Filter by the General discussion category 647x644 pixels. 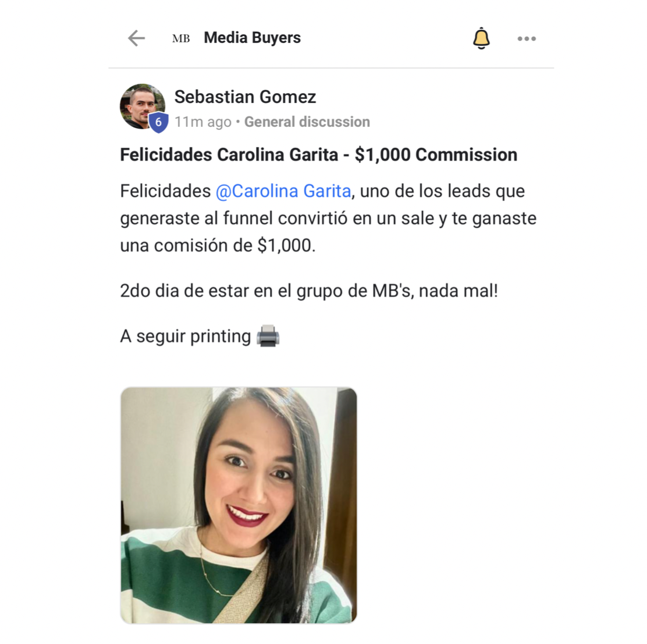(x=307, y=122)
